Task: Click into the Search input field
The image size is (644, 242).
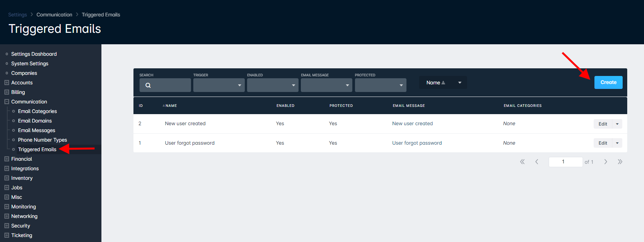Action: coord(165,85)
